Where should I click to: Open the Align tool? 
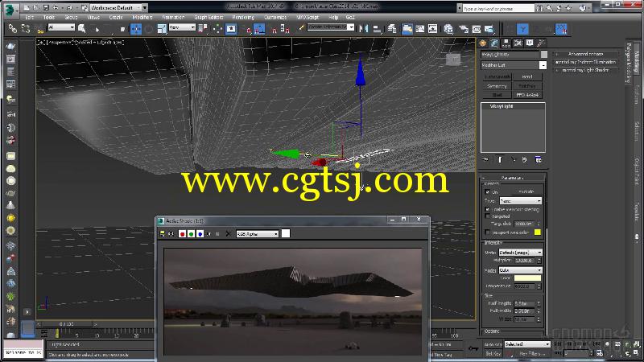[377, 29]
